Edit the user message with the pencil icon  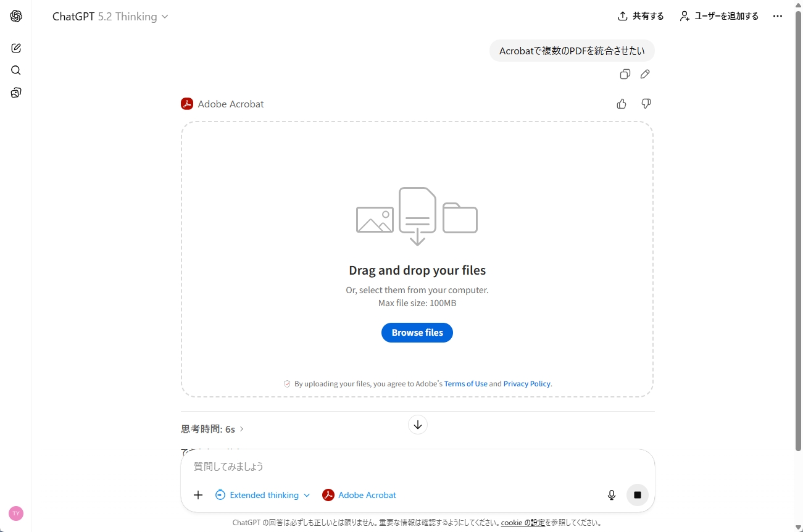645,74
